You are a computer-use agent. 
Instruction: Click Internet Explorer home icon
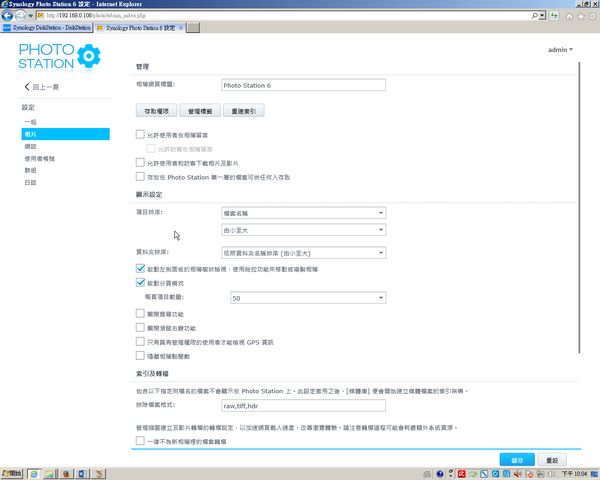(568, 17)
